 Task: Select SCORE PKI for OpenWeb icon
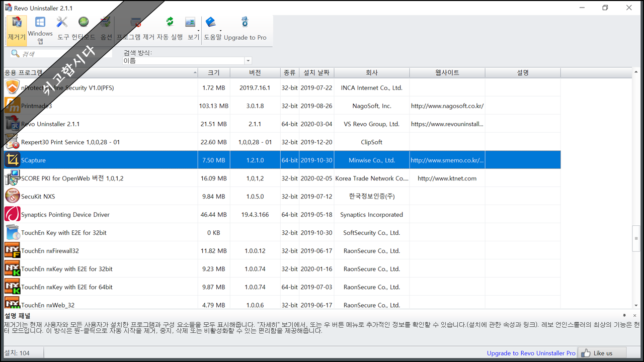[12, 178]
